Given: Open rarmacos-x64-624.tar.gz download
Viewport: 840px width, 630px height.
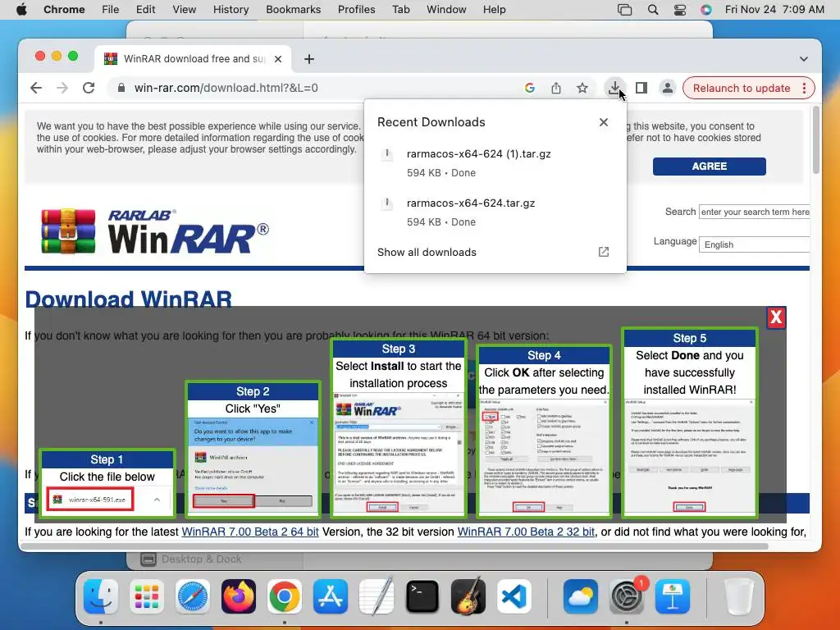Looking at the screenshot, I should (495, 212).
